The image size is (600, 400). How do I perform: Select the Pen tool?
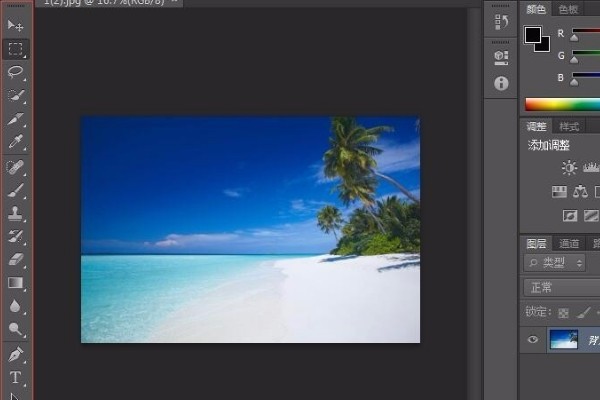[15, 354]
